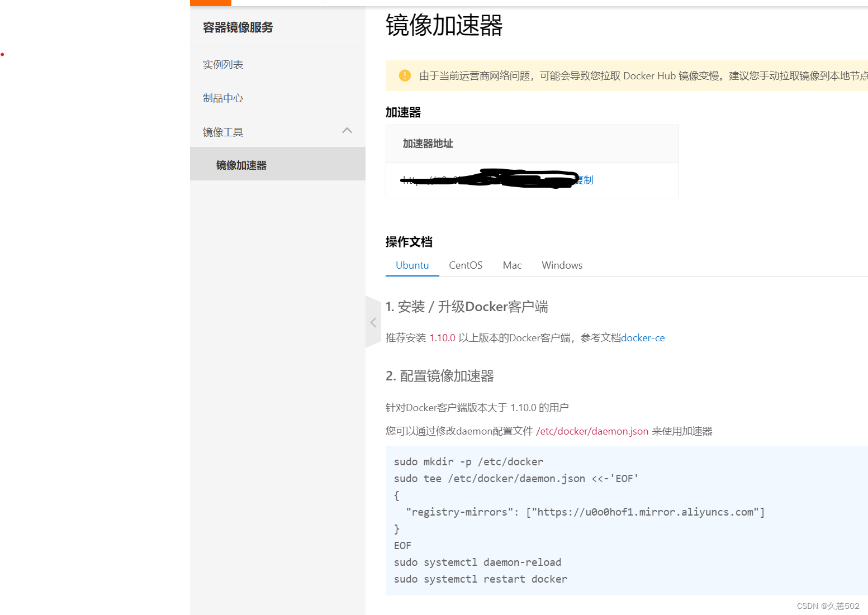Click the 'sudo mkdir -p /etc/docker' code line
868x615 pixels.
point(468,462)
